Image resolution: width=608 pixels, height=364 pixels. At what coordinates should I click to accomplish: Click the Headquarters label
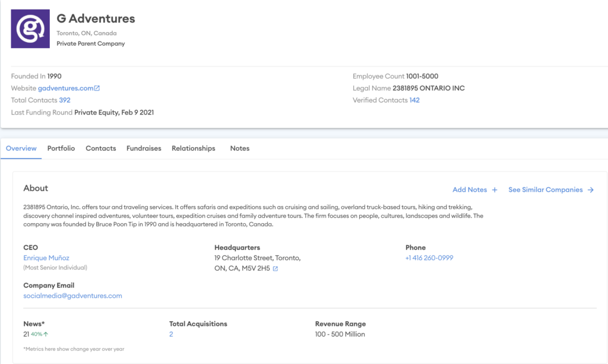pyautogui.click(x=237, y=248)
